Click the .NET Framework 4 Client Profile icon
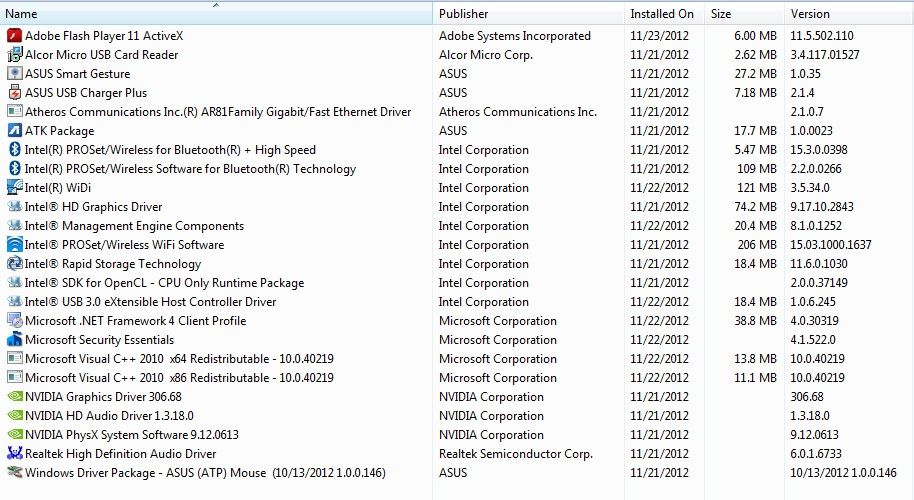This screenshot has height=500, width=914. tap(15, 321)
